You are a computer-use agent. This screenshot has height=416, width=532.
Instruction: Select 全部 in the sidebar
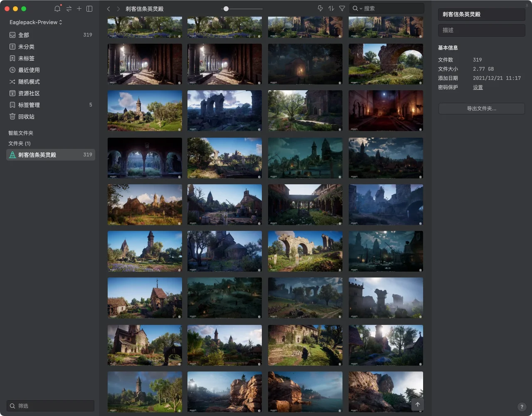click(x=51, y=35)
